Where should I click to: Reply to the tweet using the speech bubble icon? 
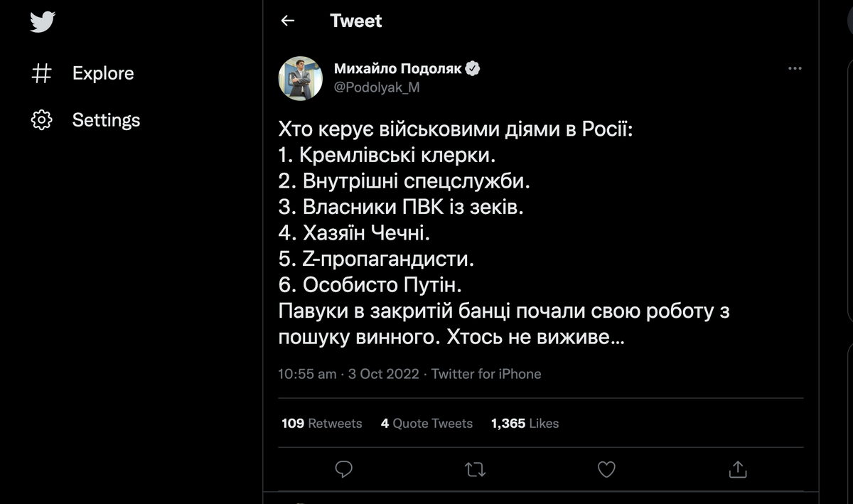click(345, 469)
